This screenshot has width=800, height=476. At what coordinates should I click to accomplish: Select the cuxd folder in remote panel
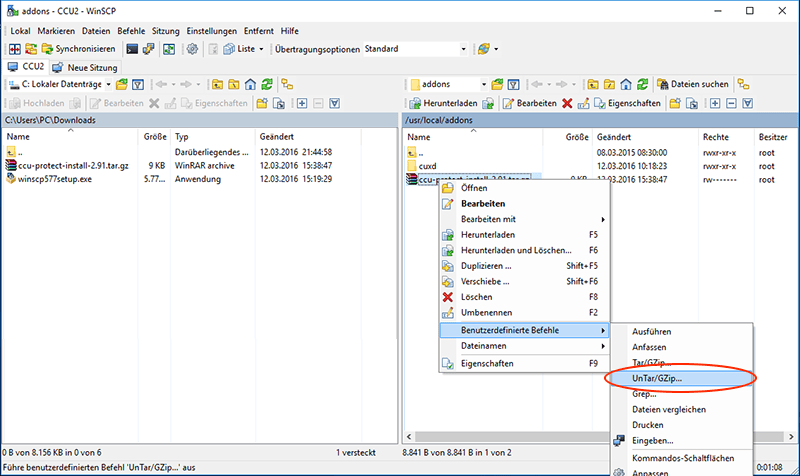[428, 166]
